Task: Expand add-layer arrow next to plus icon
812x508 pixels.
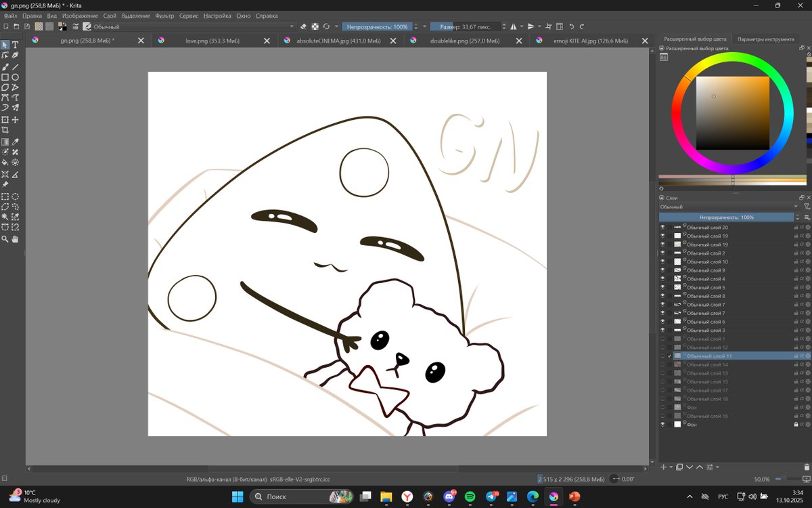Action: click(x=671, y=467)
